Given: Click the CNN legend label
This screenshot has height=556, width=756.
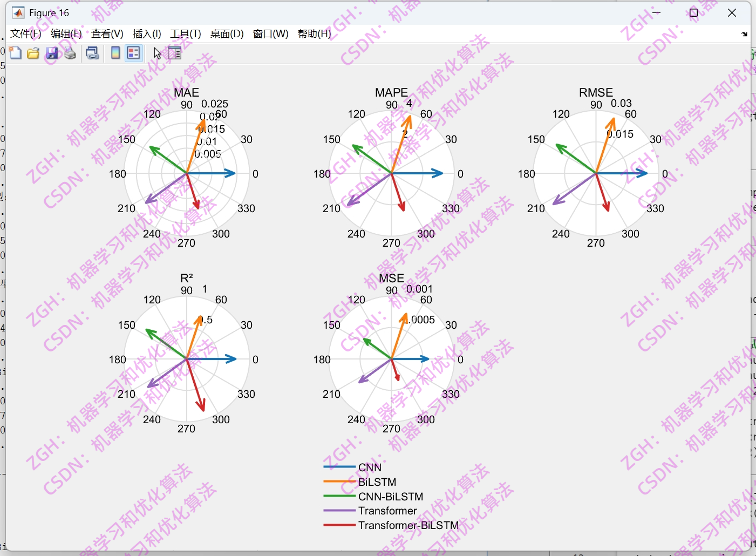Looking at the screenshot, I should (x=370, y=467).
